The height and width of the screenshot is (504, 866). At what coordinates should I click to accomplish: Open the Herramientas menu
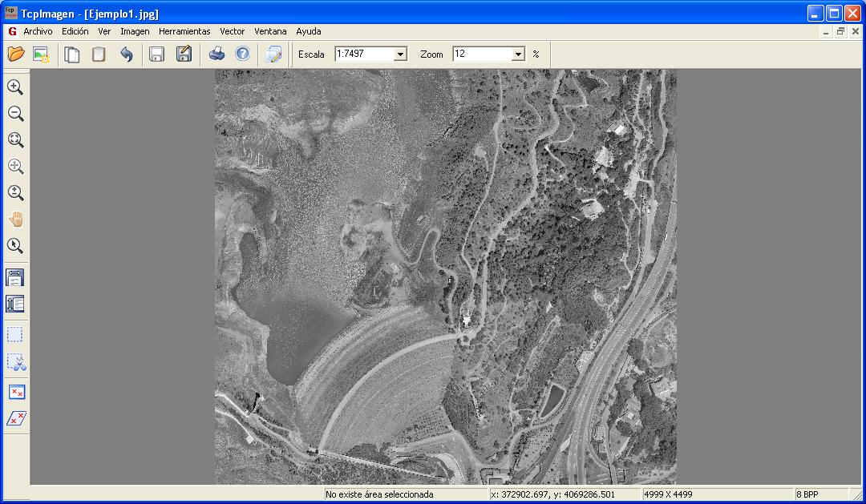pos(184,31)
